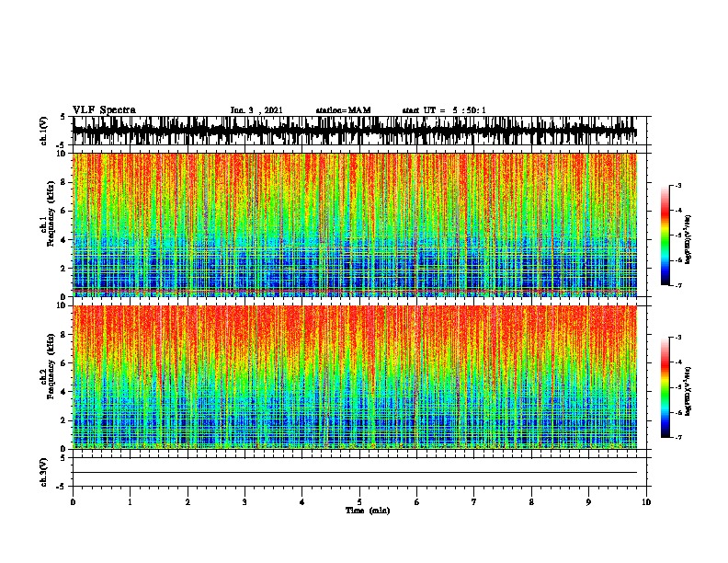This screenshot has height=563, width=728.
Task: Click the "ch.1(V)" waveform axis label
Action: pos(44,131)
